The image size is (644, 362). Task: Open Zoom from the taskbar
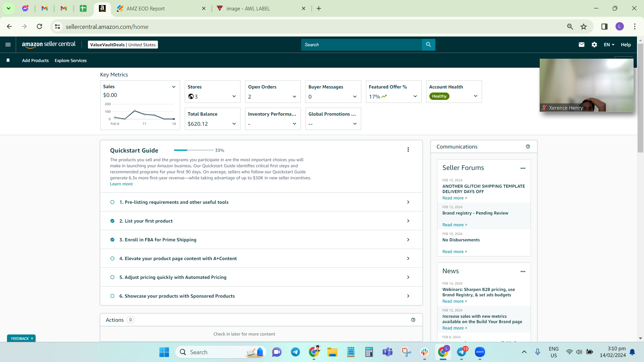(480, 352)
